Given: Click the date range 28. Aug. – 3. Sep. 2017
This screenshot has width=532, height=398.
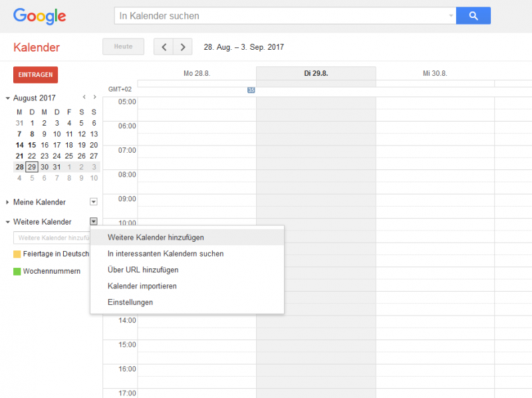Looking at the screenshot, I should coord(243,47).
